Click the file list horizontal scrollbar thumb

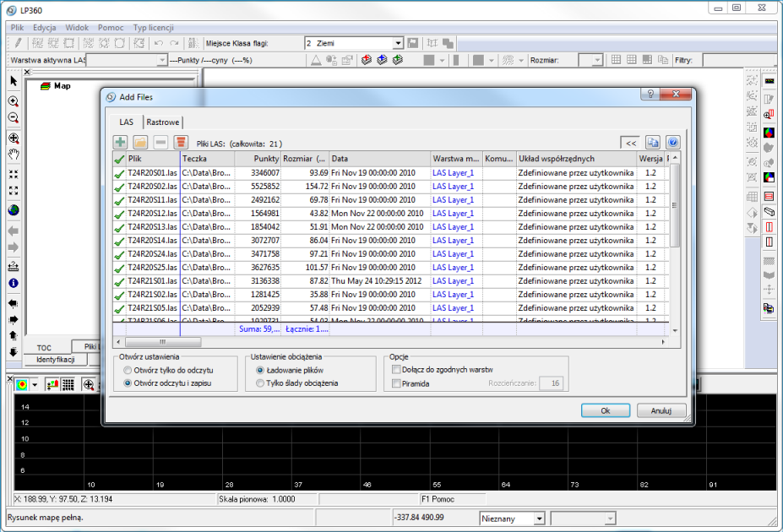[163, 342]
